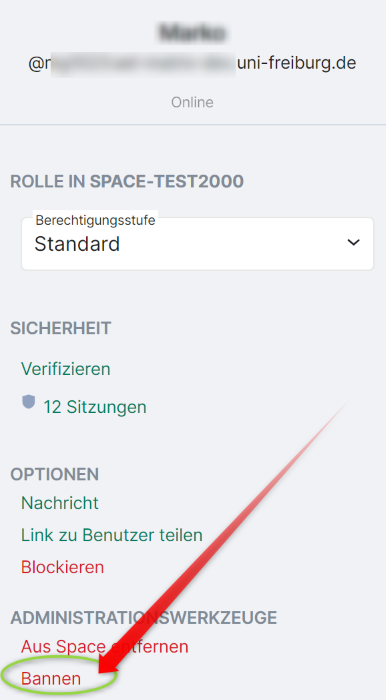Viewport: 386px width, 700px height.
Task: Click the ADMINISTRATIONSWERKZEUGE section heading
Action: (x=143, y=618)
